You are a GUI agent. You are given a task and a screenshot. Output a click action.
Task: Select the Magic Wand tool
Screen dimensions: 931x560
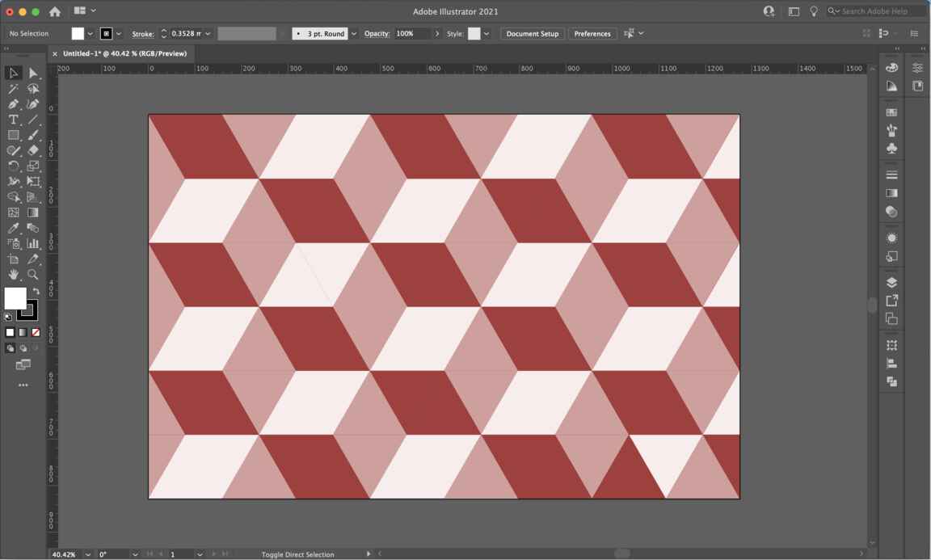point(13,89)
